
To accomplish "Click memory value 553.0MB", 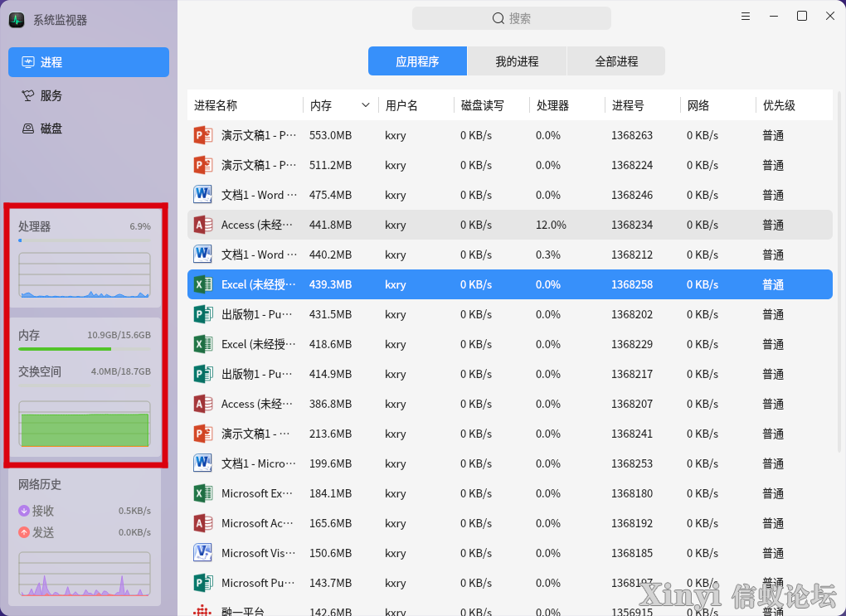I will point(330,135).
